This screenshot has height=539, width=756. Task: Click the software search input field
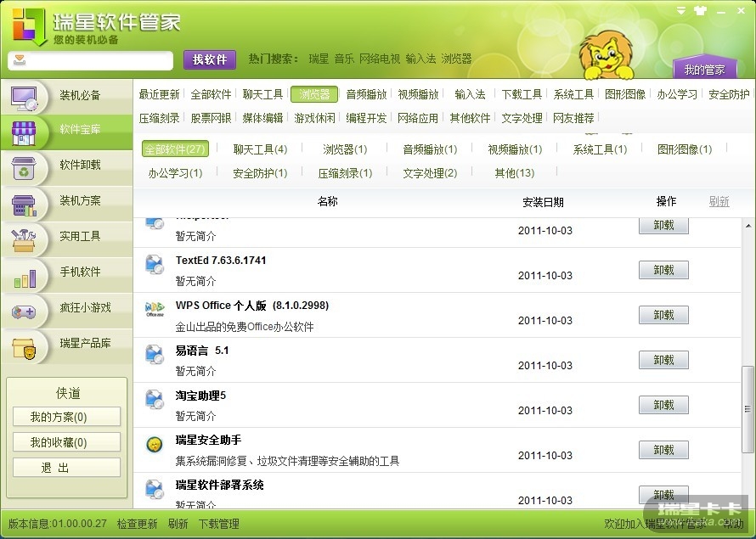pyautogui.click(x=90, y=60)
